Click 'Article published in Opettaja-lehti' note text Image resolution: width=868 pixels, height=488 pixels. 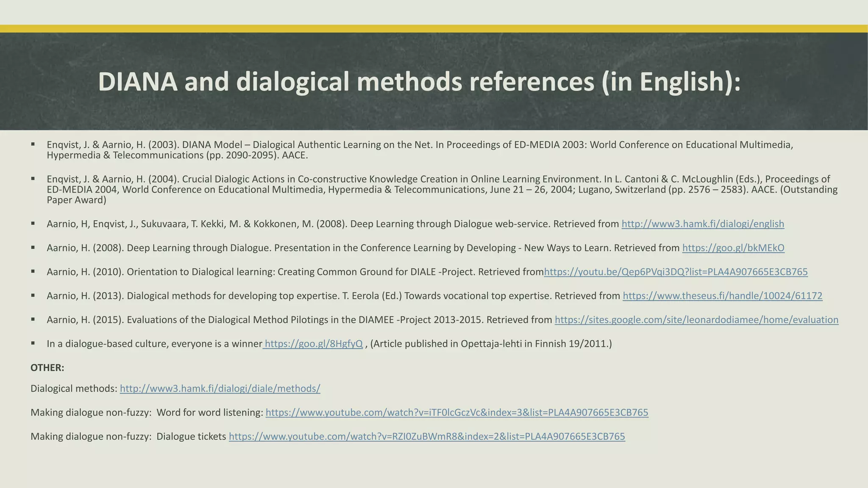pos(491,344)
